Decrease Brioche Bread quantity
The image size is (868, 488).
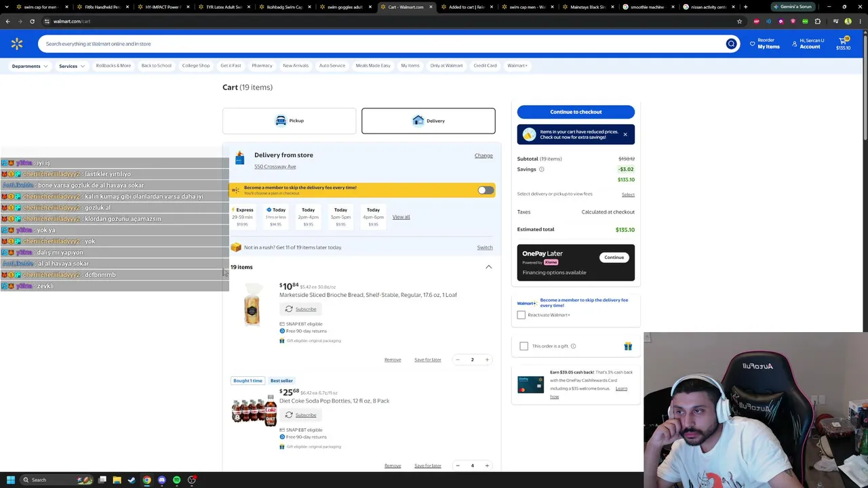coord(458,360)
